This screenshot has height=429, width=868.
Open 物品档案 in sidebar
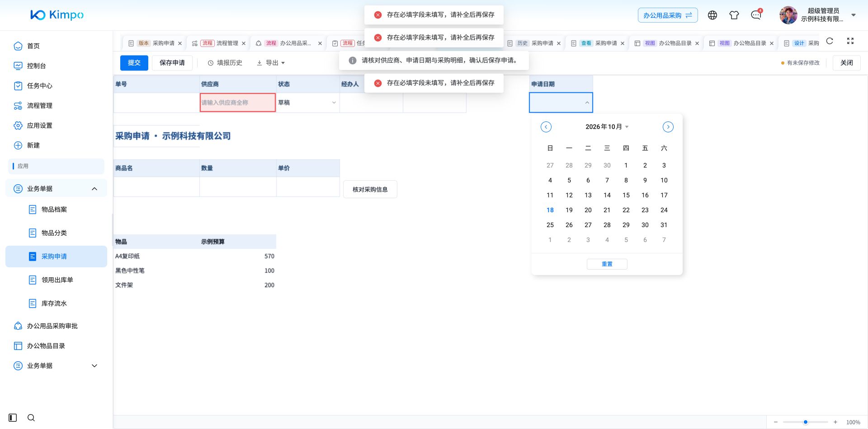tap(56, 210)
